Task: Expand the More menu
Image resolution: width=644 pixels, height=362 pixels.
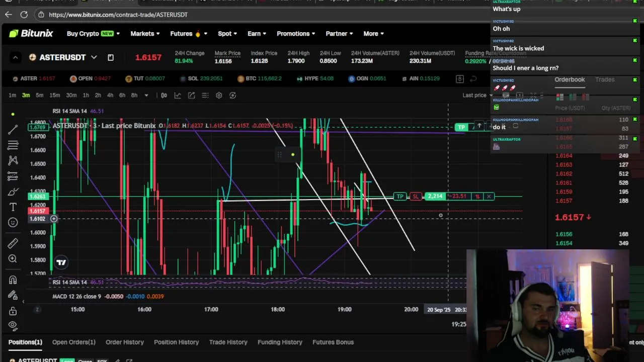Action: point(373,34)
